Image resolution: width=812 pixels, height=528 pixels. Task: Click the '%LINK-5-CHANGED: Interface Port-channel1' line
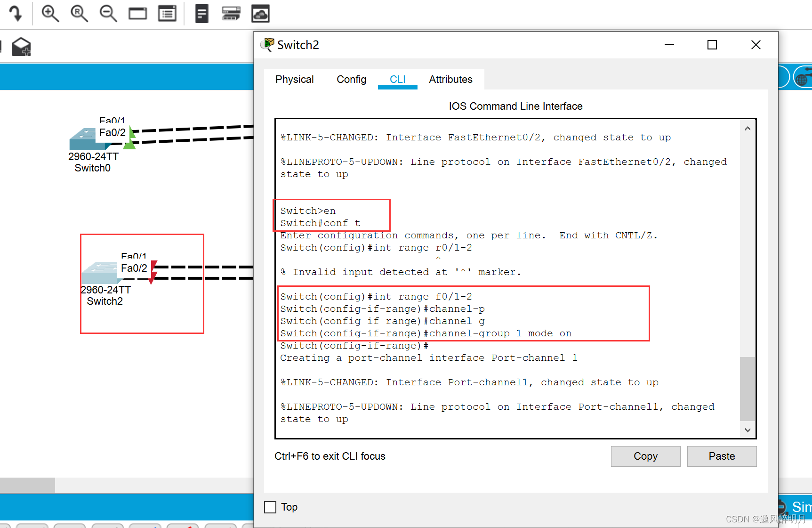pyautogui.click(x=469, y=382)
